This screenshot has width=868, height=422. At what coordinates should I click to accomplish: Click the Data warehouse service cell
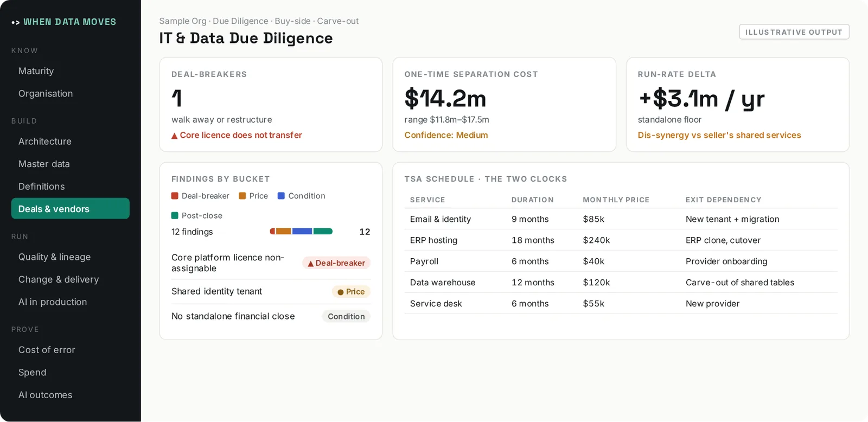click(443, 283)
